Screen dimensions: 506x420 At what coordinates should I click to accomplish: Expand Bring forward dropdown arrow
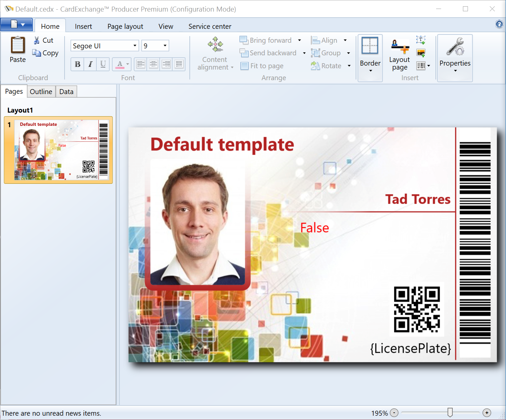point(299,40)
